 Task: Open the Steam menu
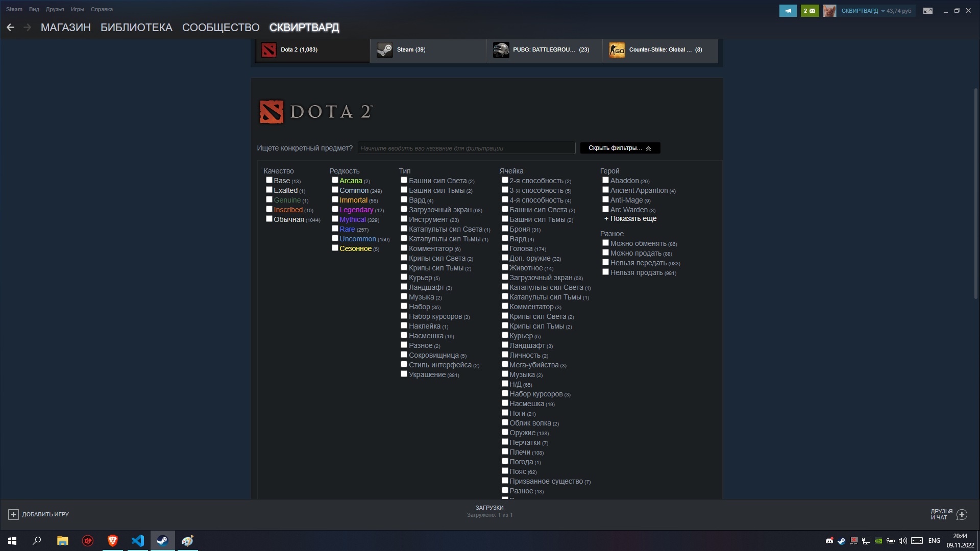pyautogui.click(x=14, y=9)
